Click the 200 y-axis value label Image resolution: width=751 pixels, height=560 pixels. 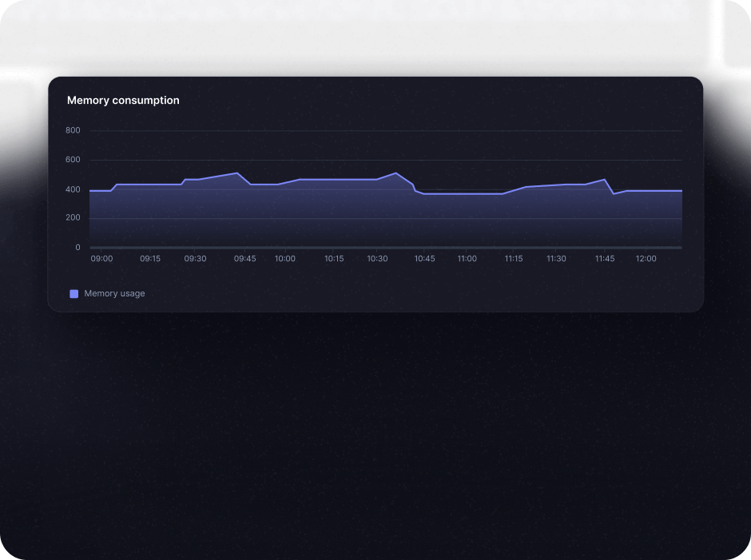(73, 218)
